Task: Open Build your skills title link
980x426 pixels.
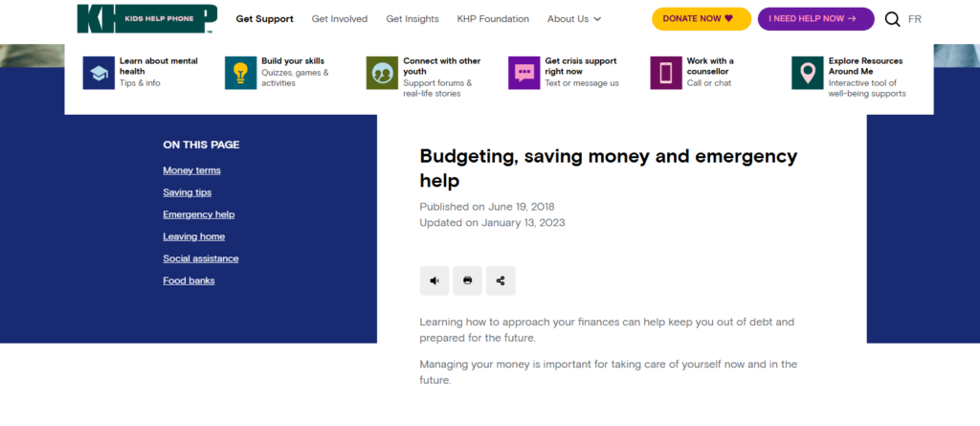Action: (293, 60)
